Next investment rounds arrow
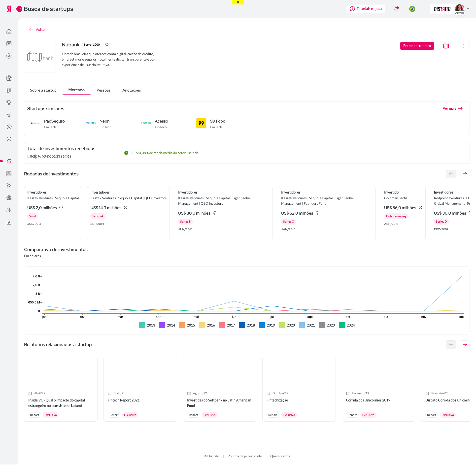The image size is (476, 465). (465, 174)
